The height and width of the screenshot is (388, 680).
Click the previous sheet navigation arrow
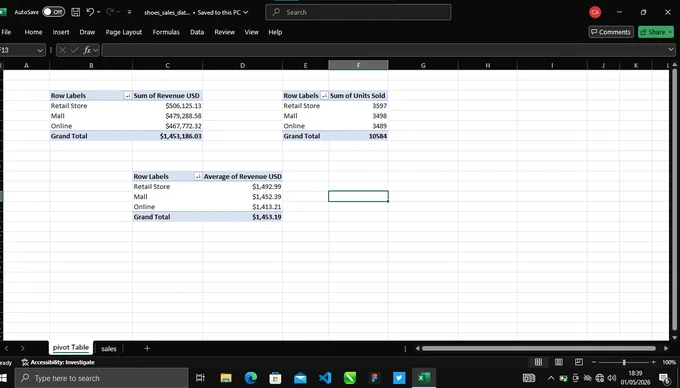[7, 348]
